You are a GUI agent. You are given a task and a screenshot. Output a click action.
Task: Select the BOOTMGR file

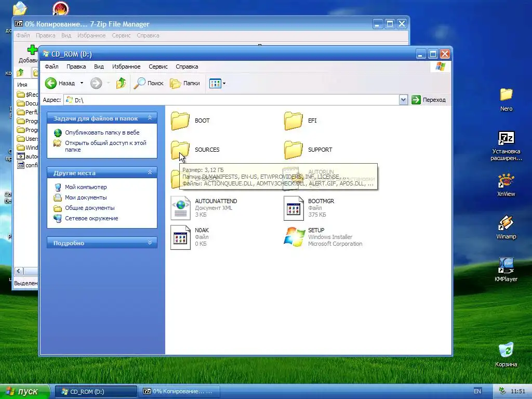point(309,208)
